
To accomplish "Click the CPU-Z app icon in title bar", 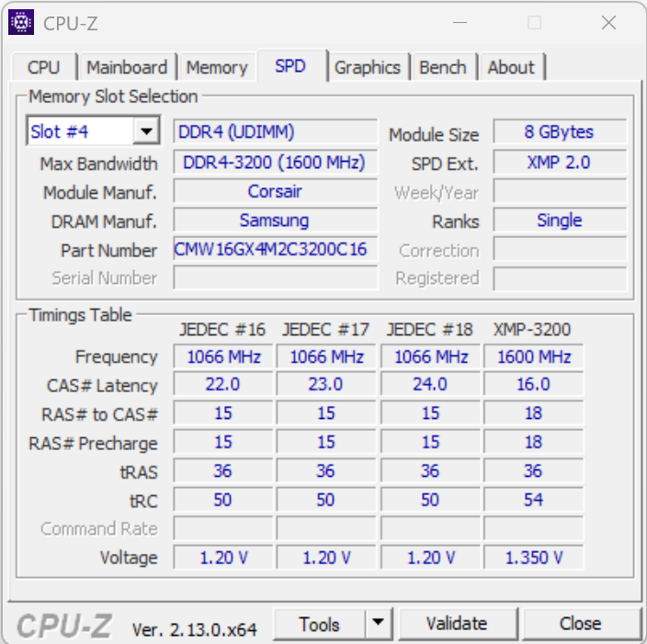I will point(21,22).
